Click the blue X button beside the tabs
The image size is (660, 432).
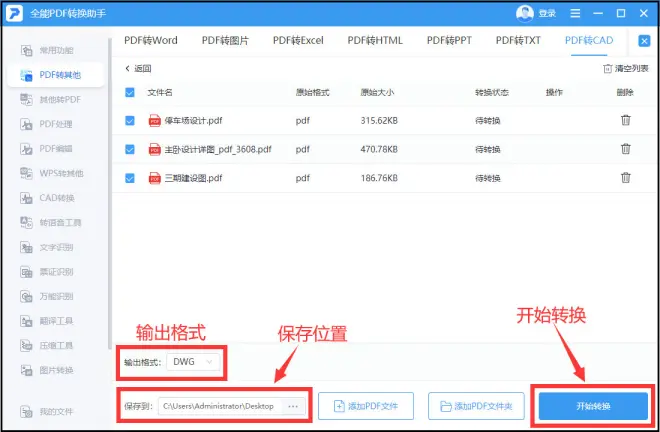click(x=644, y=41)
